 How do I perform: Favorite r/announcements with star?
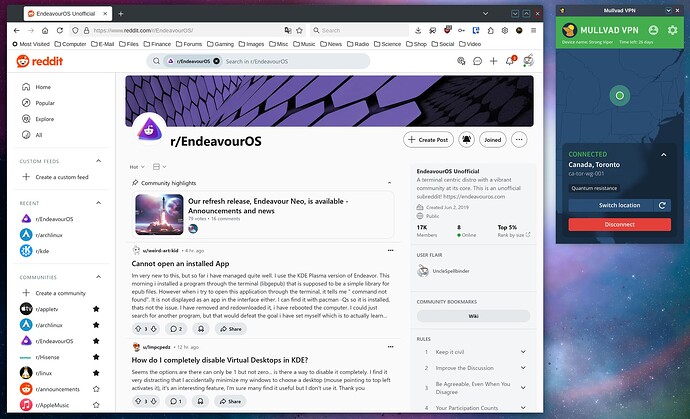[96, 389]
